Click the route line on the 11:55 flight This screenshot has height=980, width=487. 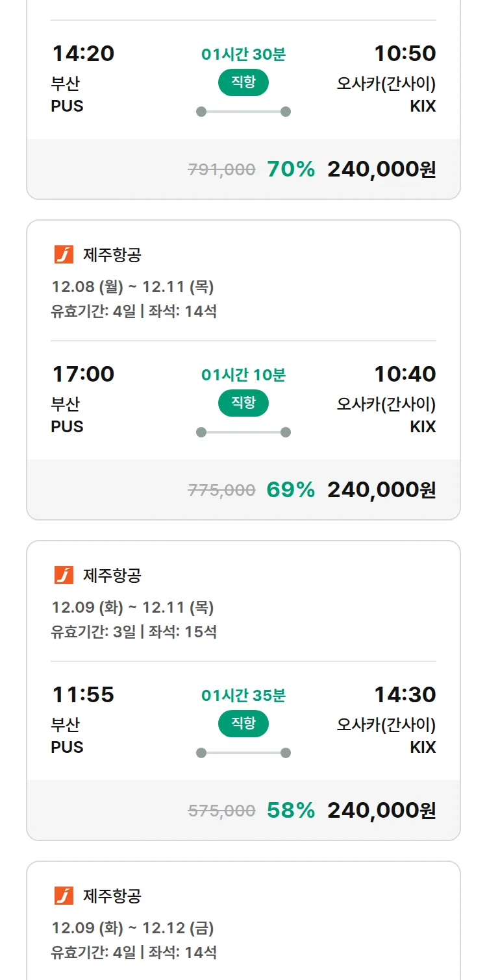pyautogui.click(x=243, y=753)
